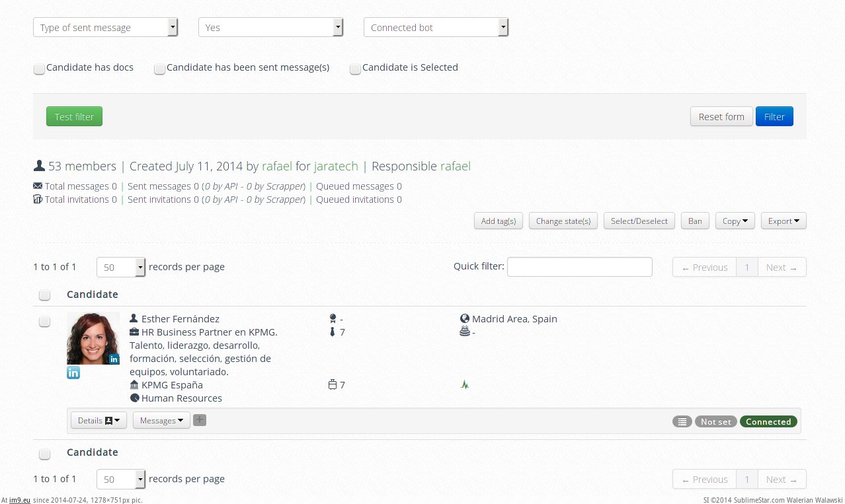Tick the Candidate is Selected checkbox

click(x=355, y=69)
